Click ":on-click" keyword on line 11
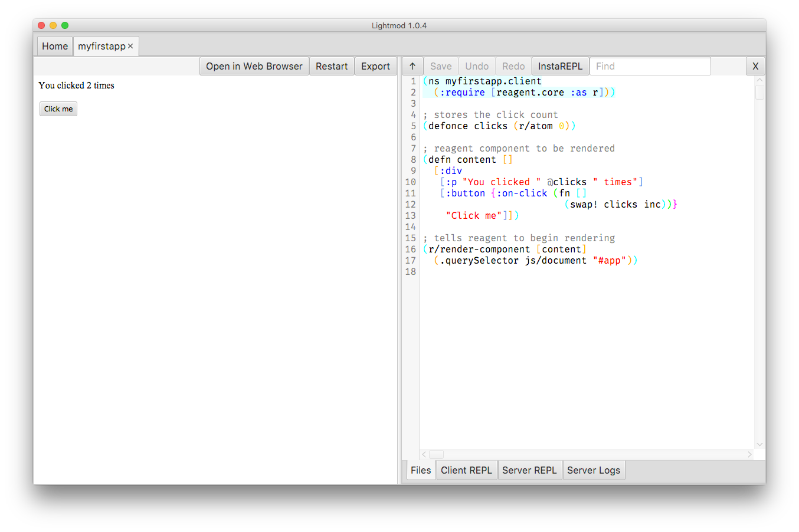The image size is (799, 532). (x=522, y=193)
